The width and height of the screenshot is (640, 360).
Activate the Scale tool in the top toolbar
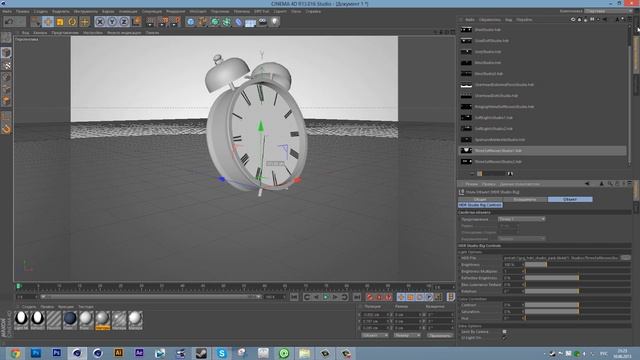pos(60,22)
